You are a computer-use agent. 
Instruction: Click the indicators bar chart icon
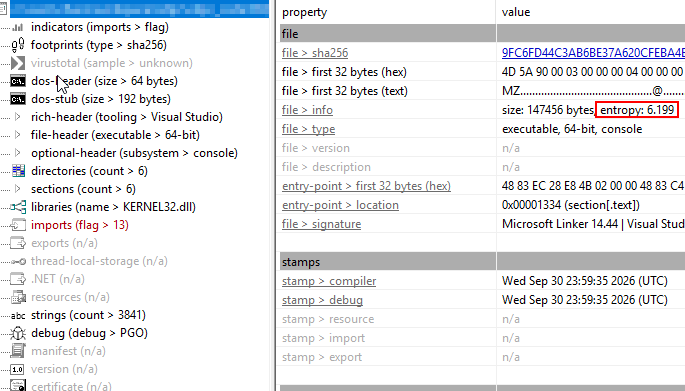[x=18, y=28]
